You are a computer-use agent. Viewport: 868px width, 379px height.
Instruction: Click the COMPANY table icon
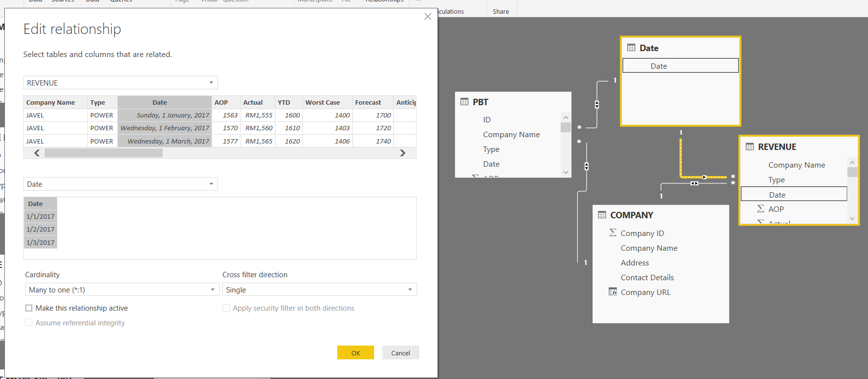click(x=602, y=215)
